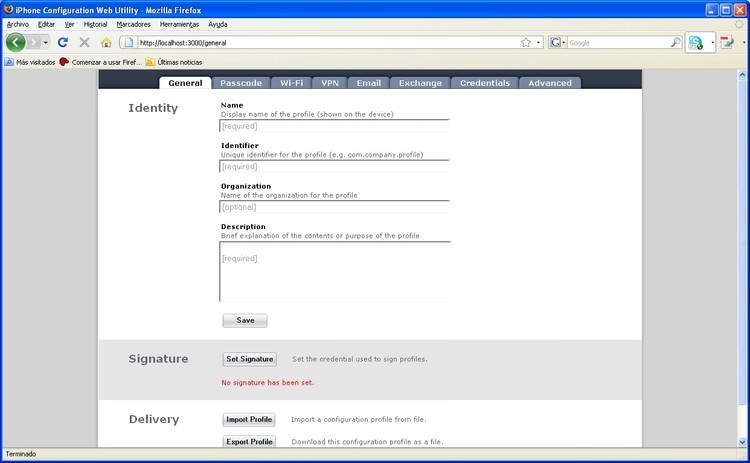Click the green Back navigation arrow

[15, 43]
